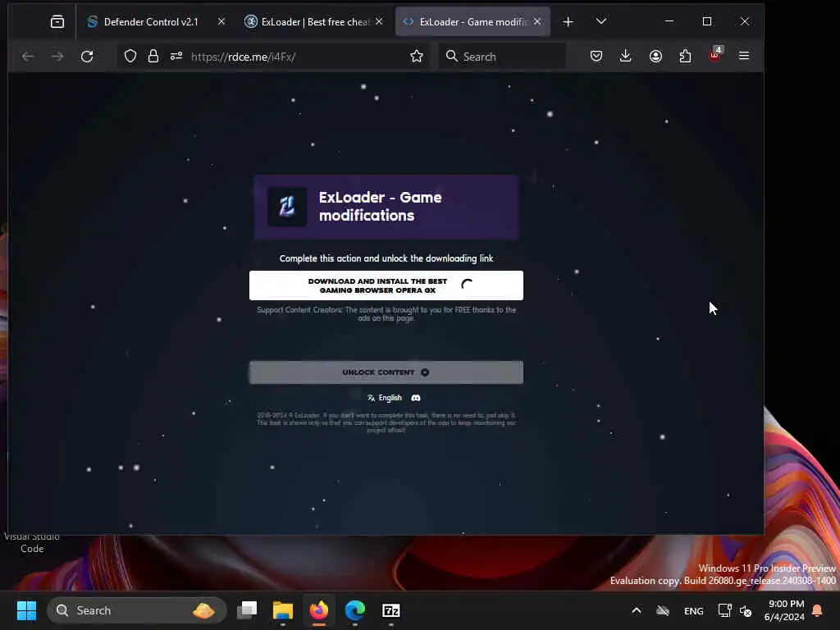This screenshot has width=840, height=630.
Task: Open the Extensions panel
Action: point(685,57)
